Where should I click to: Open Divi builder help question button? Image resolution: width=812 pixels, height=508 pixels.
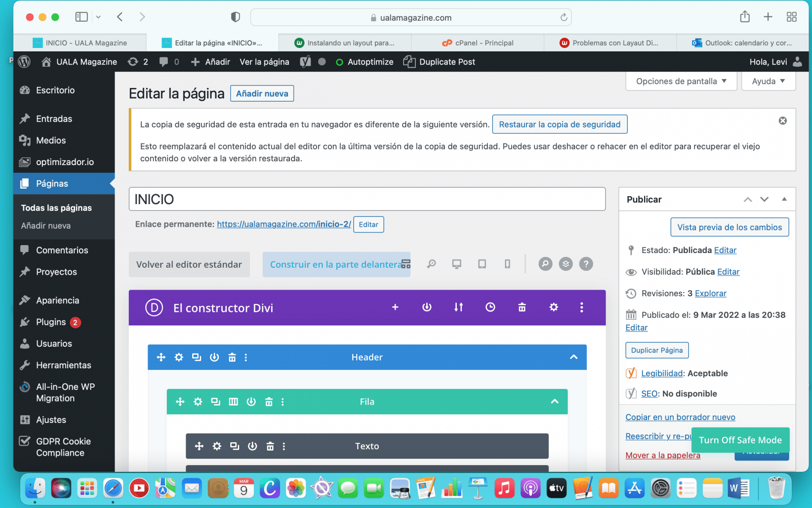click(x=586, y=264)
